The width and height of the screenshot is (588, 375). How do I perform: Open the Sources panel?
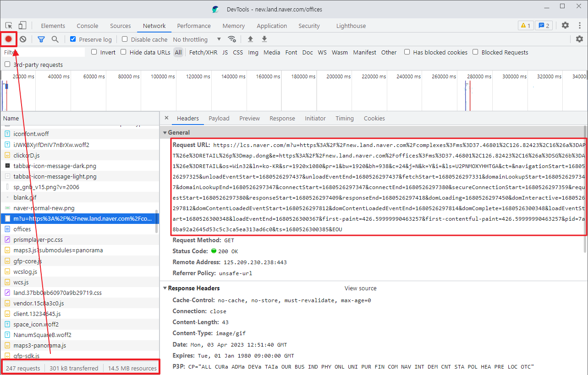[121, 26]
